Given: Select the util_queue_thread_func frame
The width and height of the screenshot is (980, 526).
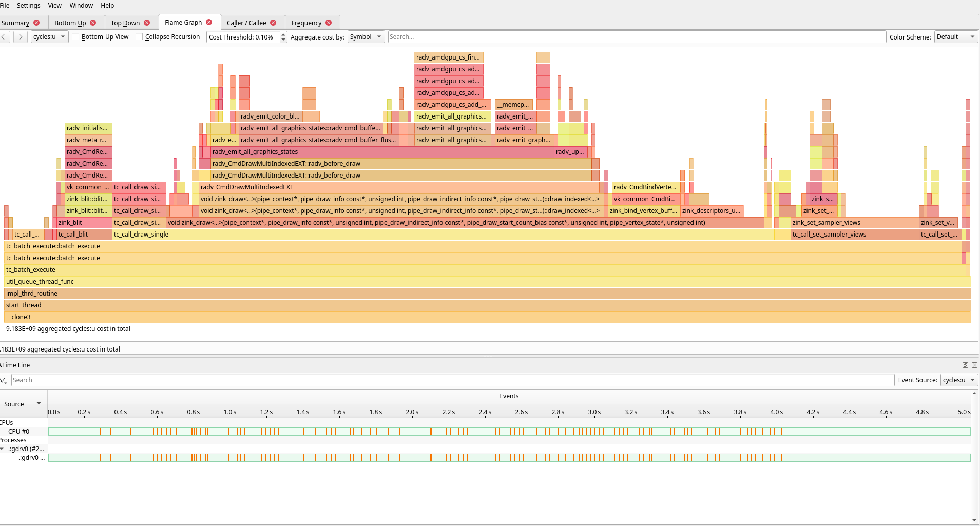Looking at the screenshot, I should coord(487,282).
